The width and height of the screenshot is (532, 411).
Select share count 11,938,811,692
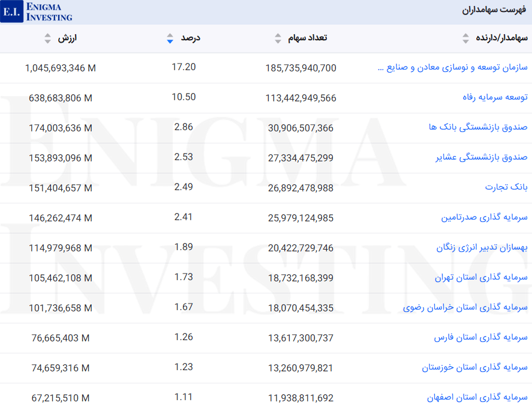(x=300, y=398)
